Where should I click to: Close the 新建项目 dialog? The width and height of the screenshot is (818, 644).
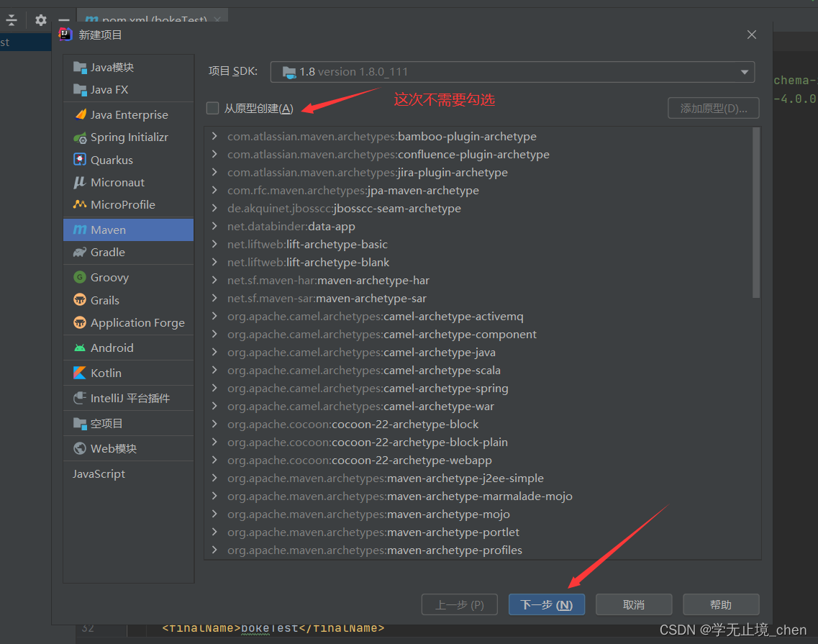click(x=752, y=35)
